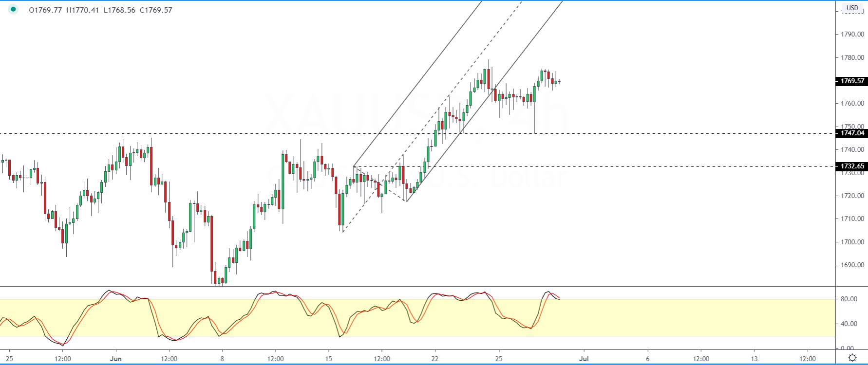
Task: Open the USD currency selector
Action: [x=852, y=8]
